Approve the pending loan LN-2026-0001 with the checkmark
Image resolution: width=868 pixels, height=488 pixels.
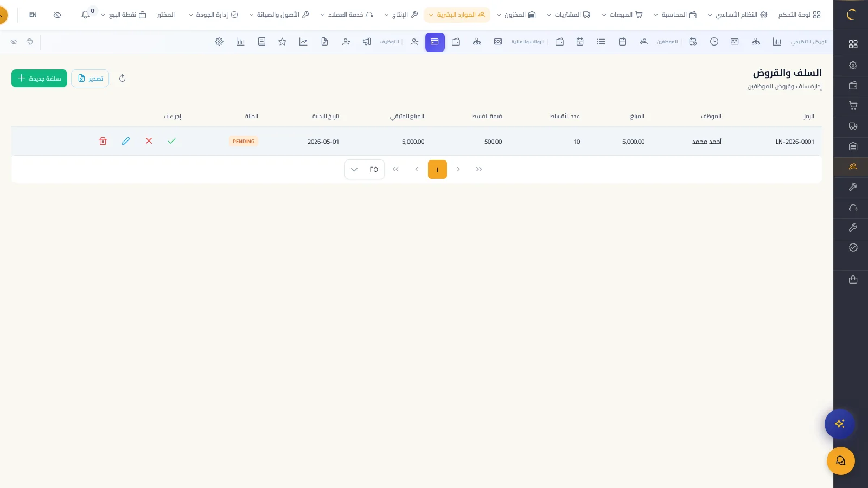(x=171, y=141)
